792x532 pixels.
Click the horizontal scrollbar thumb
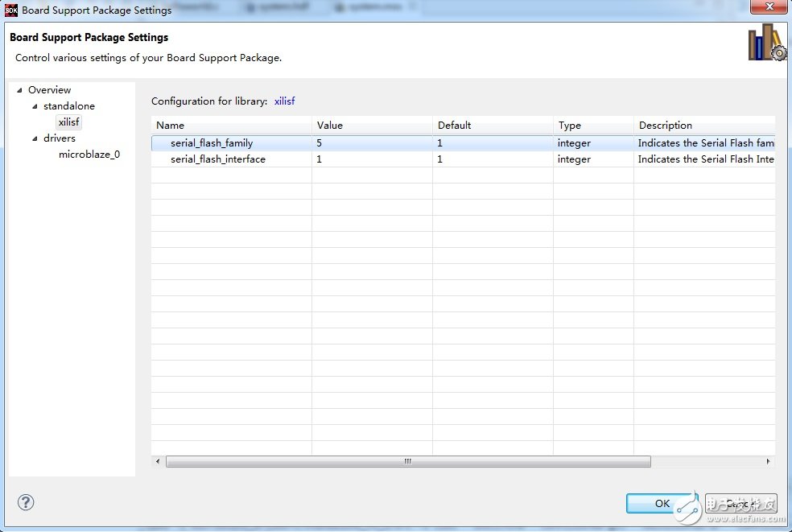point(407,462)
